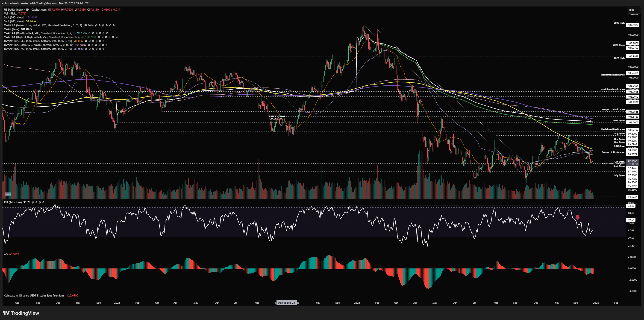Click the RSI (14, close) legend label

point(13,202)
